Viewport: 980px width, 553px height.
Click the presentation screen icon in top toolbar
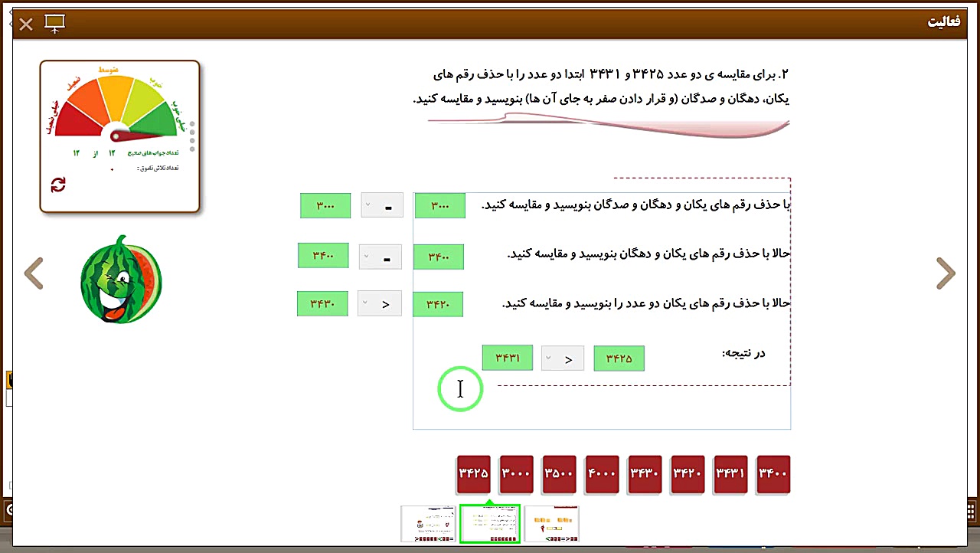[54, 24]
